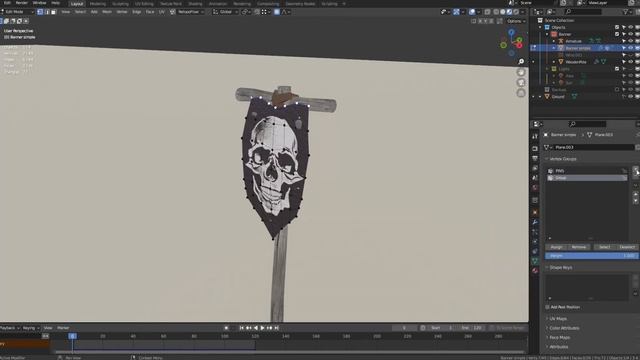640x360 pixels.
Task: Hide WoodenPole with its eye icon
Action: 631,62
